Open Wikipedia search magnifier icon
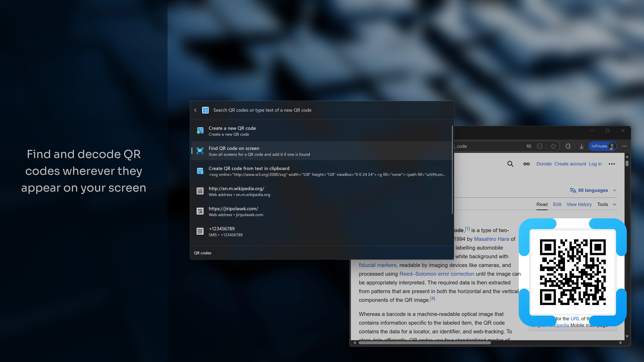Screen dimensions: 644x362 [510, 164]
